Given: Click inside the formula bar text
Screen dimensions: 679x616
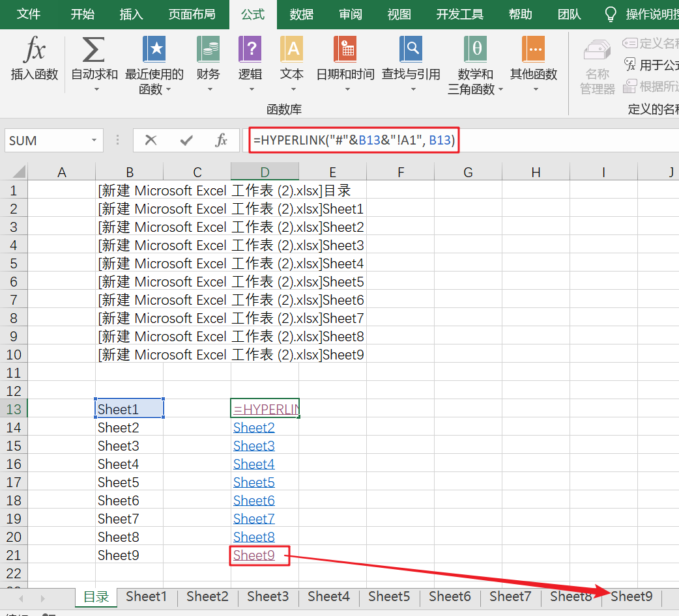Looking at the screenshot, I should 354,140.
